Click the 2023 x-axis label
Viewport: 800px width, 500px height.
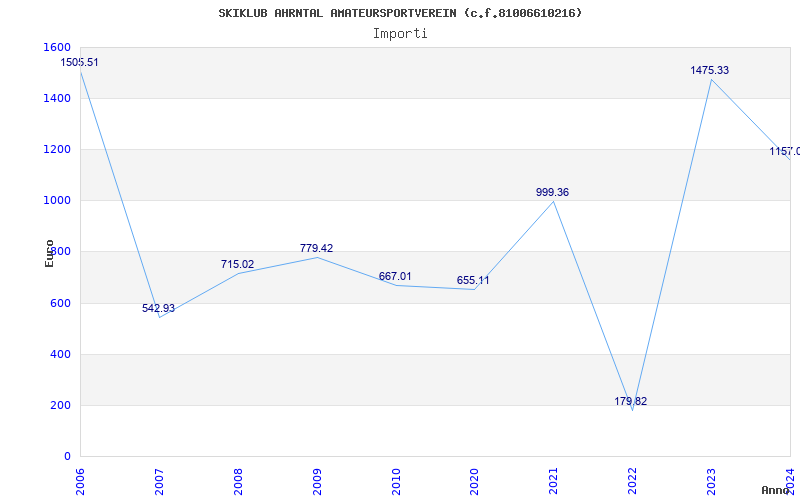711,481
